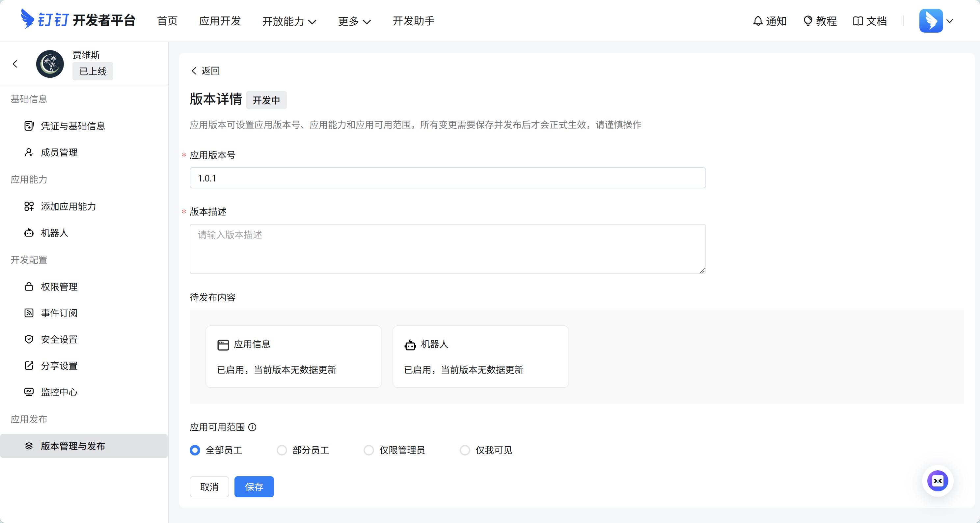Expand the 开放能力 dropdown menu
980x523 pixels.
pos(289,21)
